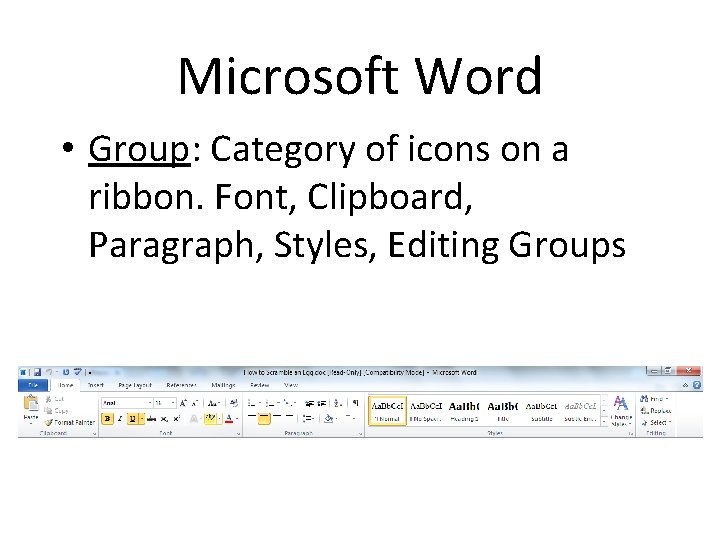Screen dimensions: 720x540
Task: Click the Superscript icon
Action: pyautogui.click(x=177, y=419)
